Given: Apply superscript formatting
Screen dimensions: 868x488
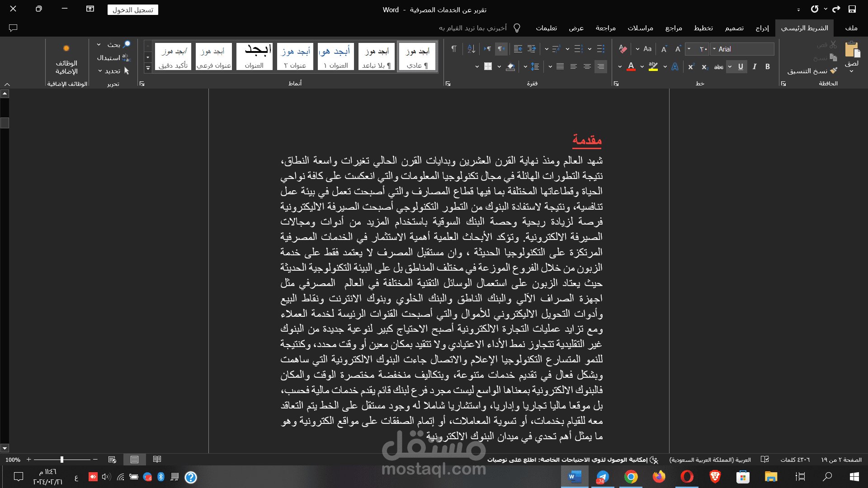Looking at the screenshot, I should (x=691, y=67).
